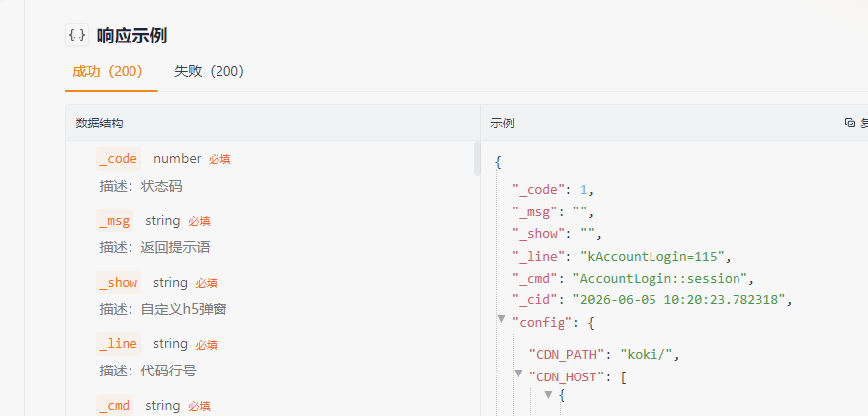The width and height of the screenshot is (868, 416).
Task: Click the description 返回提示语
Action: (x=176, y=247)
